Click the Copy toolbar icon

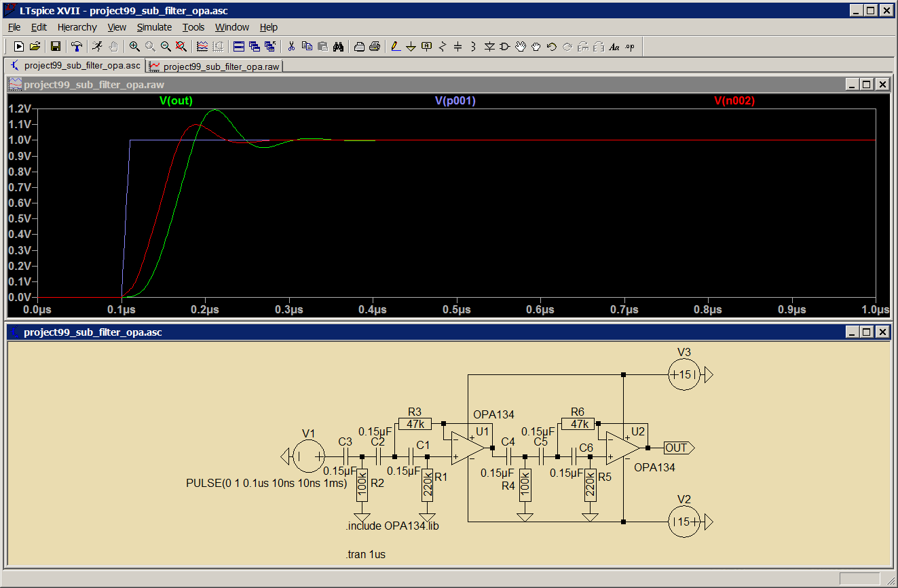(307, 46)
